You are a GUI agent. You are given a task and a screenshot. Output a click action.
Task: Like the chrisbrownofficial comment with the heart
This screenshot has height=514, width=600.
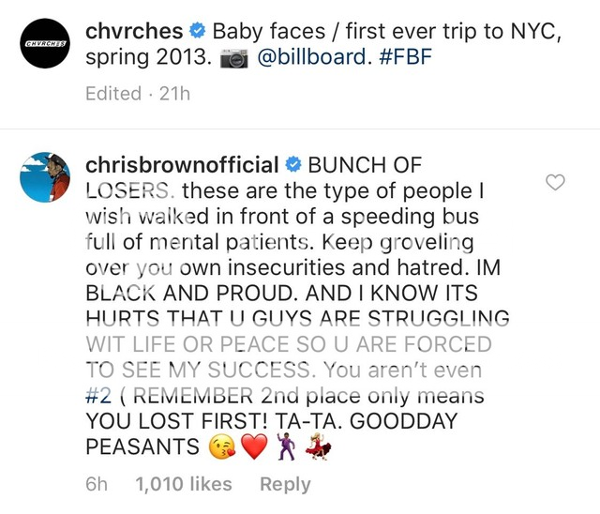[555, 182]
